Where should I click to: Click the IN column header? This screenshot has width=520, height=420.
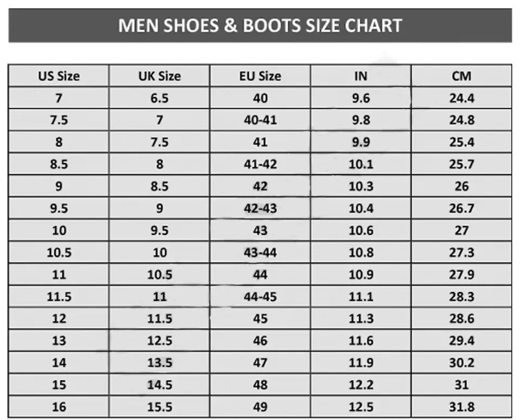click(361, 76)
